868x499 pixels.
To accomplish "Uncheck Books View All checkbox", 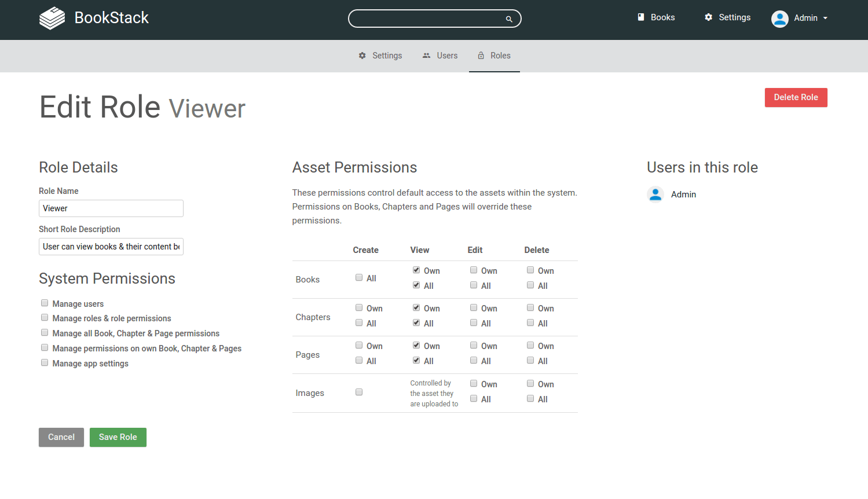I will coord(416,285).
